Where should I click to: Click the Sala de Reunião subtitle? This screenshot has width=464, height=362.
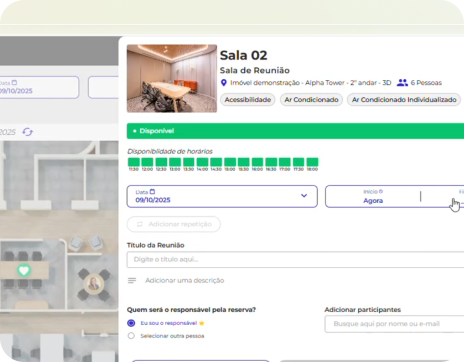(x=255, y=70)
